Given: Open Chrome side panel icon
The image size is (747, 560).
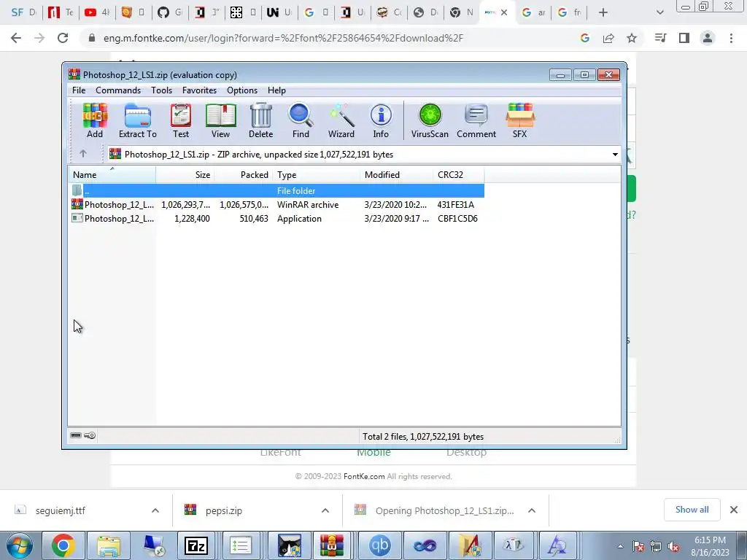Looking at the screenshot, I should pyautogui.click(x=684, y=38).
